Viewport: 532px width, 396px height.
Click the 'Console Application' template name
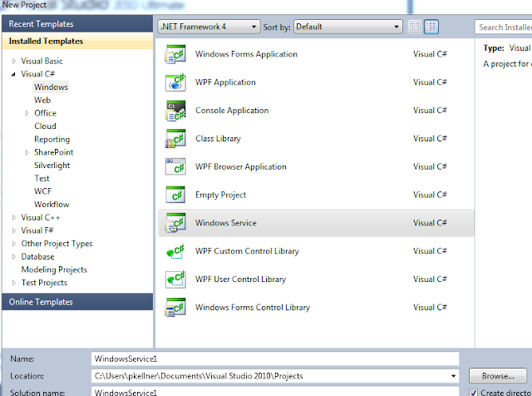click(232, 111)
